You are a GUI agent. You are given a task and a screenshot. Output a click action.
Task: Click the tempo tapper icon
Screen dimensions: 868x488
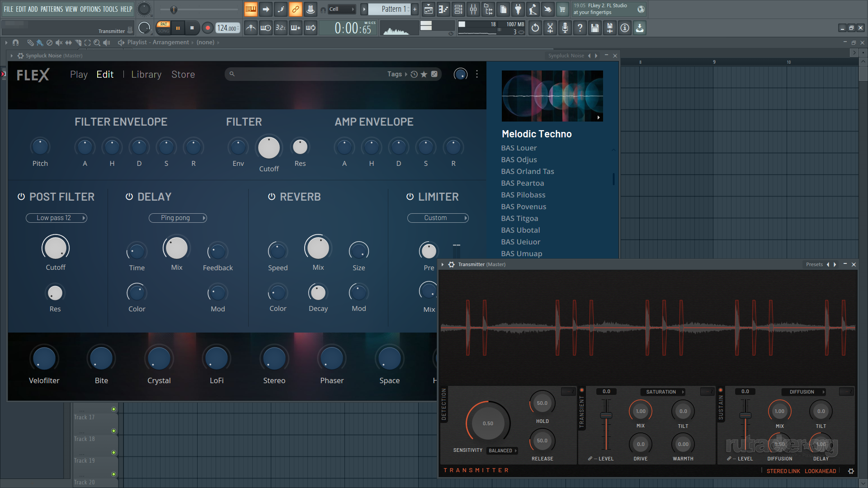533,9
